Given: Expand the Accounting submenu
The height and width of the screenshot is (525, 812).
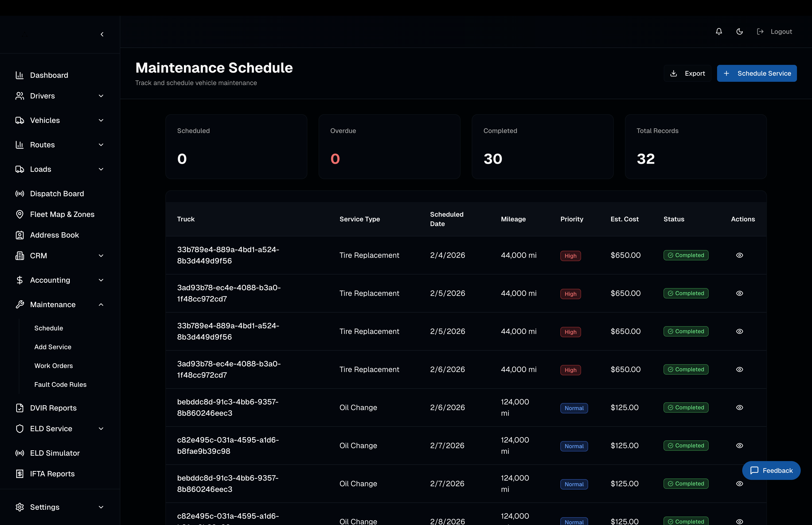Looking at the screenshot, I should pyautogui.click(x=101, y=280).
